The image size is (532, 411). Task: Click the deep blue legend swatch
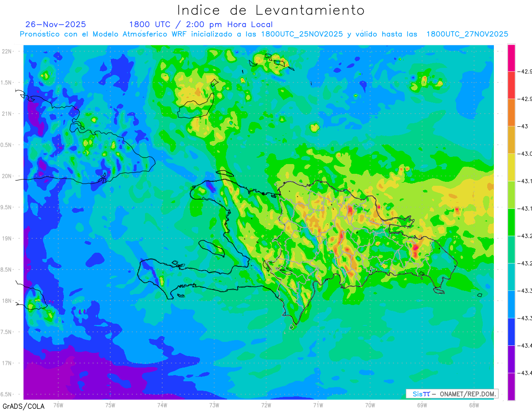(x=511, y=332)
